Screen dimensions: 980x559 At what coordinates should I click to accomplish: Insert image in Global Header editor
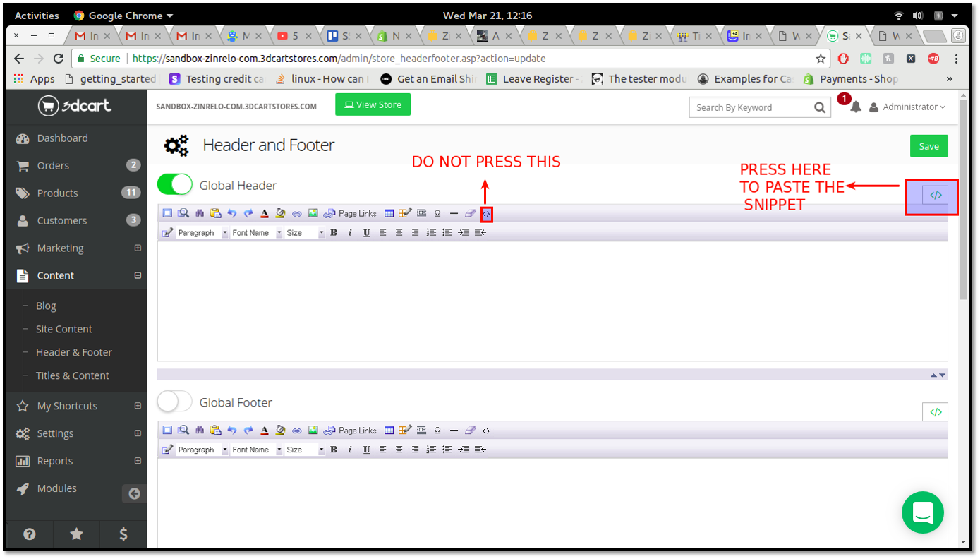(313, 213)
